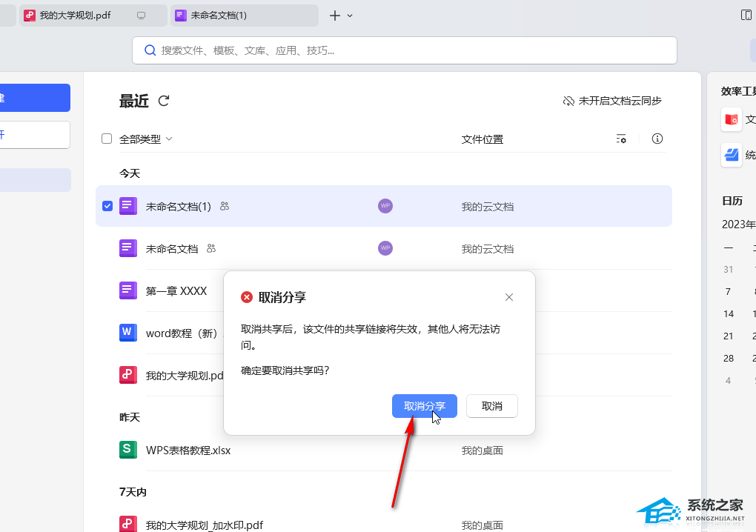This screenshot has height=532, width=756.
Task: Click the magnifier search icon
Action: tap(150, 50)
